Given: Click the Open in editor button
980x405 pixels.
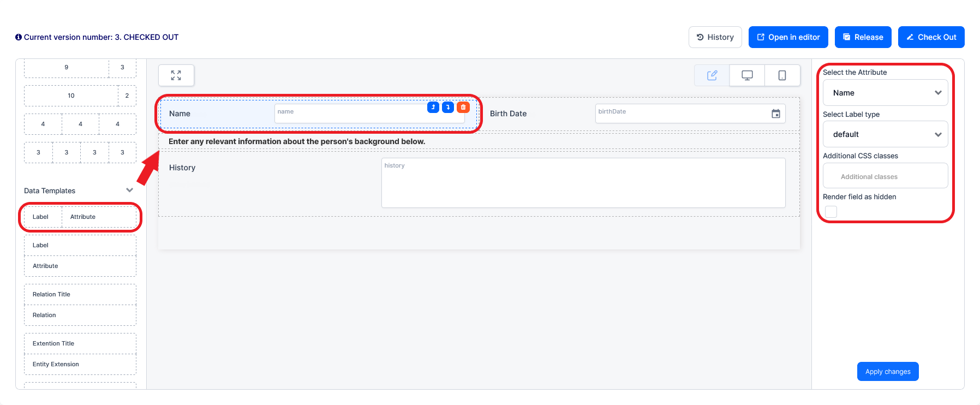Looking at the screenshot, I should (x=788, y=37).
